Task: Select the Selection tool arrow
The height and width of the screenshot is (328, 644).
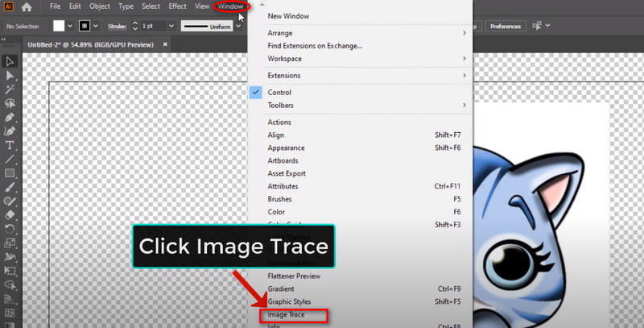Action: coord(10,62)
